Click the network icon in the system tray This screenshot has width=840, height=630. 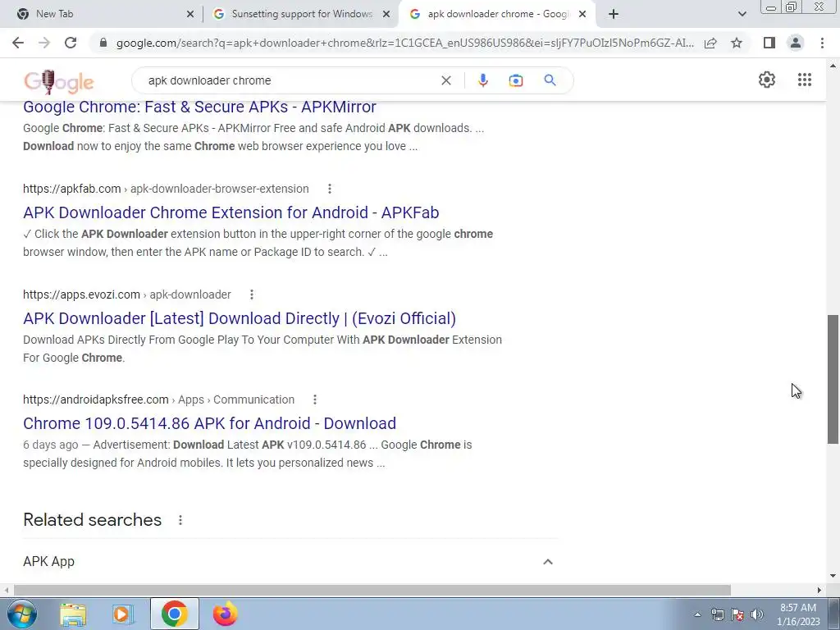click(x=717, y=614)
